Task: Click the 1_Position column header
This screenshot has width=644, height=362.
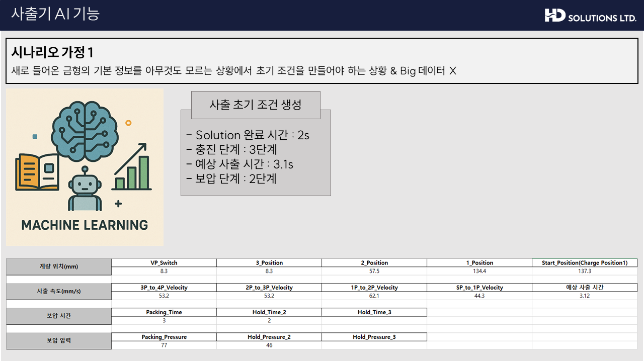Action: [x=479, y=263]
